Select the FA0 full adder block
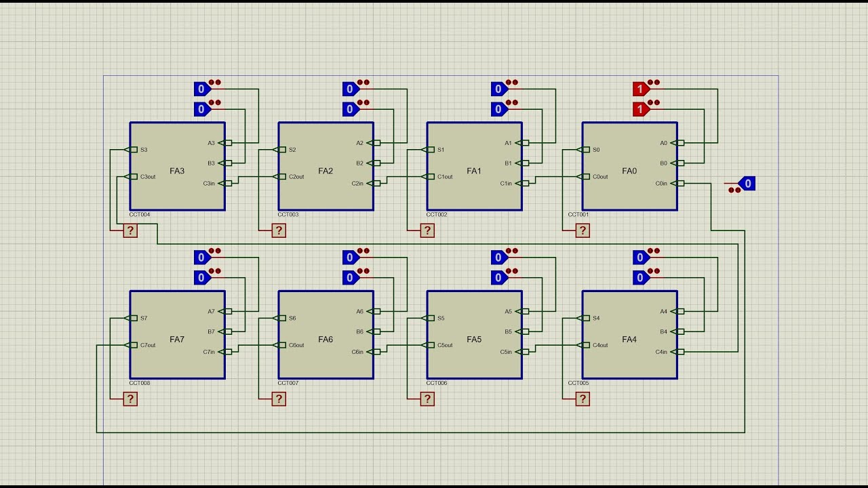Viewport: 868px width, 488px height. [630, 167]
